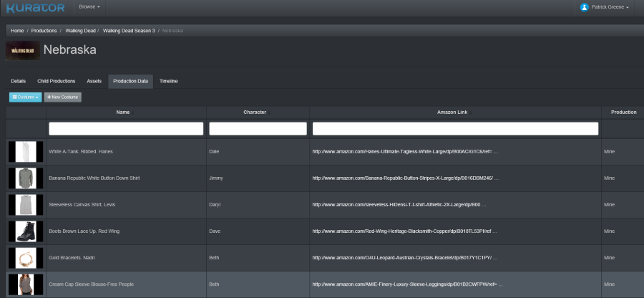
Task: Open the White A-Tank costume thumbnail
Action: [26, 152]
